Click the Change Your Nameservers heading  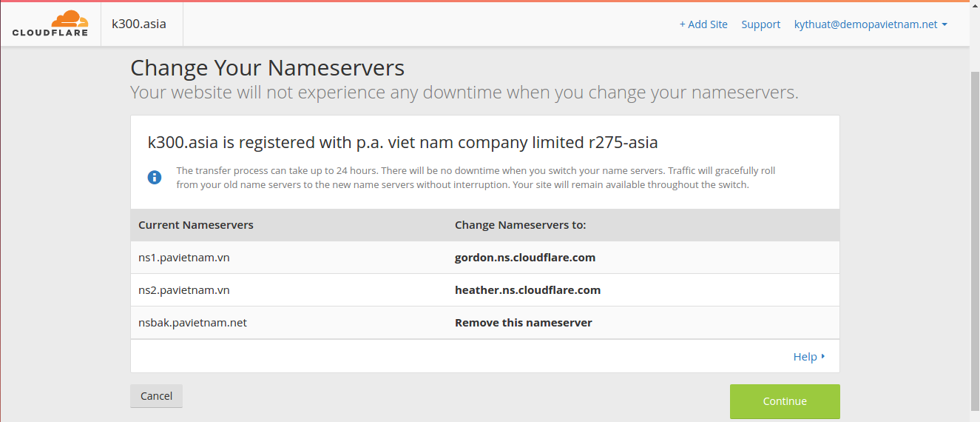268,68
